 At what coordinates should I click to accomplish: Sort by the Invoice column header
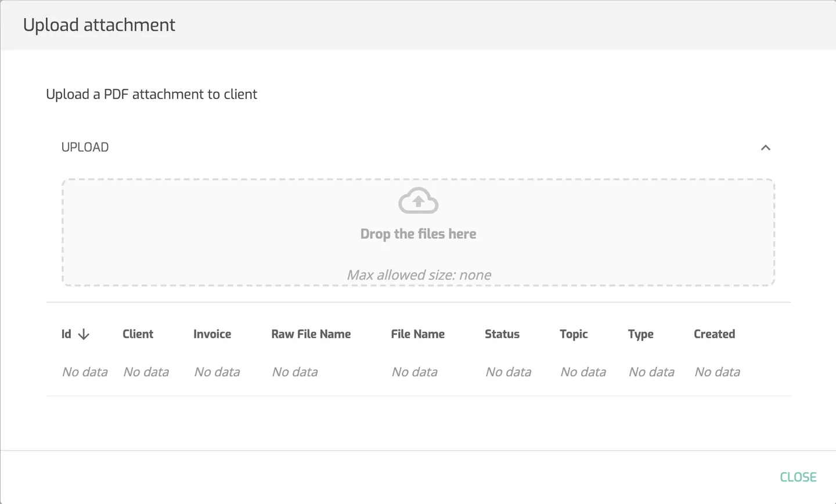[x=212, y=334]
